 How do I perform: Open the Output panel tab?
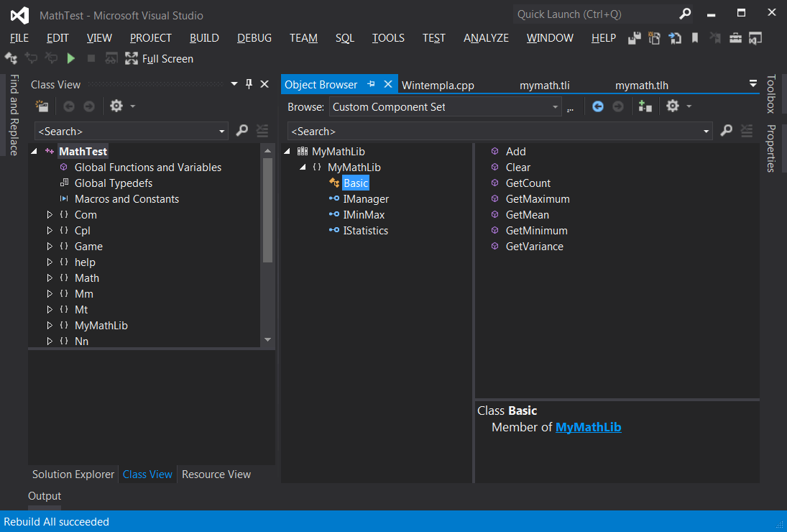coord(44,496)
